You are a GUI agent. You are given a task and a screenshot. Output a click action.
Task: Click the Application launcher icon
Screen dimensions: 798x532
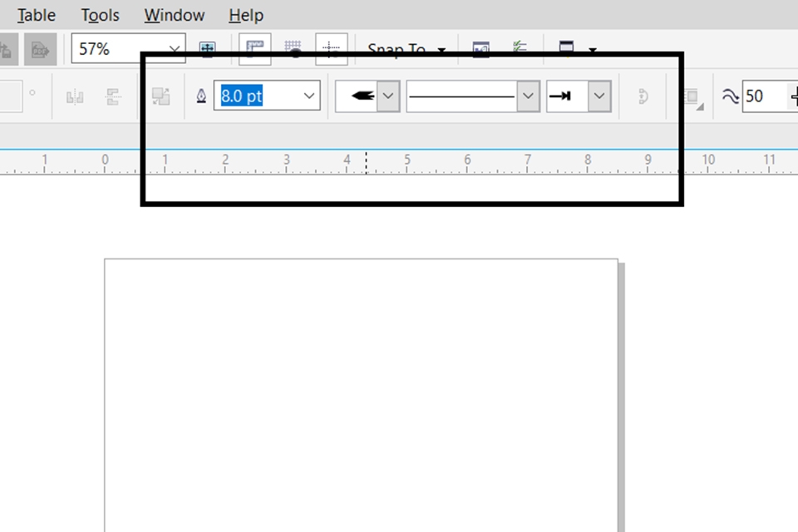(566, 48)
